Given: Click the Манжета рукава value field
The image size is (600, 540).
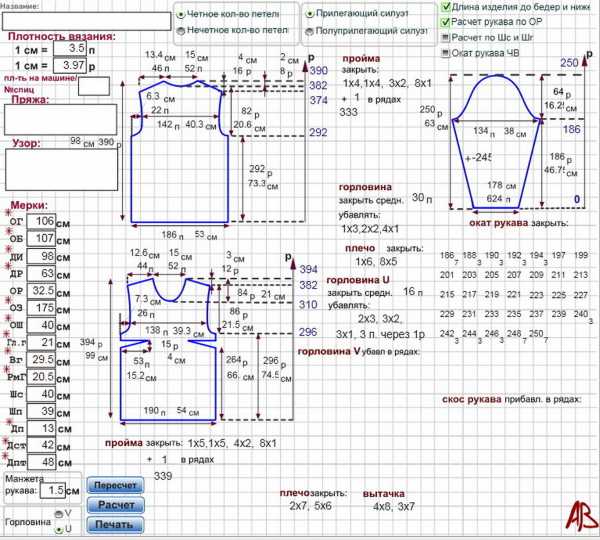Looking at the screenshot, I should 64,490.
